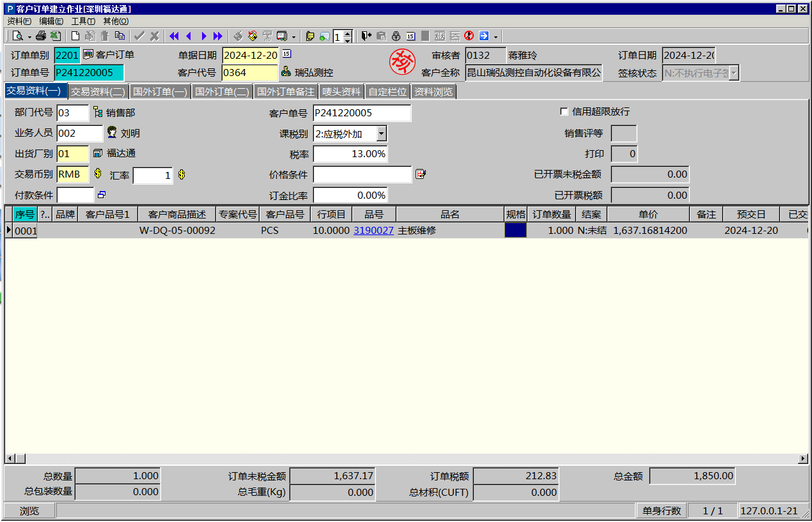Click the 序号 column header
This screenshot has height=522, width=812.
(x=24, y=214)
